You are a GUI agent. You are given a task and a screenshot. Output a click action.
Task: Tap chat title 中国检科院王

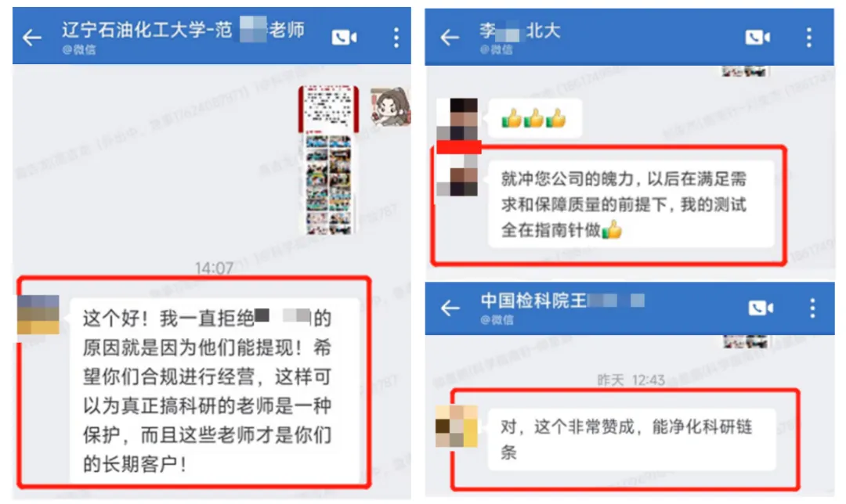(562, 301)
